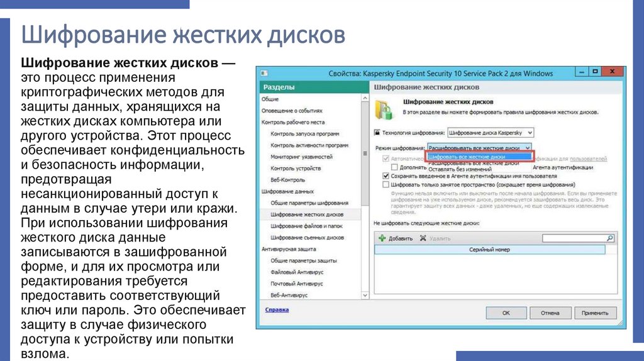Image resolution: width=644 pixels, height=361 pixels.
Task: Click the green plus Добавить icon
Action: point(382,238)
